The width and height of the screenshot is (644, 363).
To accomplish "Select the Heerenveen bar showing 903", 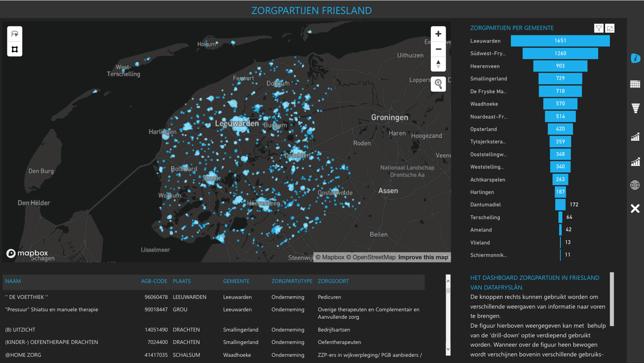I will [560, 66].
